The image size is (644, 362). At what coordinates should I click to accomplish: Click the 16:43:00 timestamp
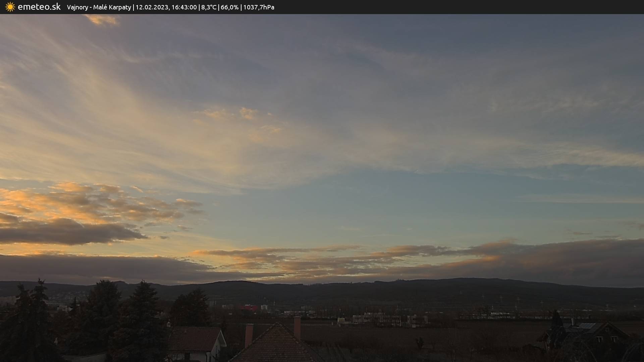tap(184, 7)
